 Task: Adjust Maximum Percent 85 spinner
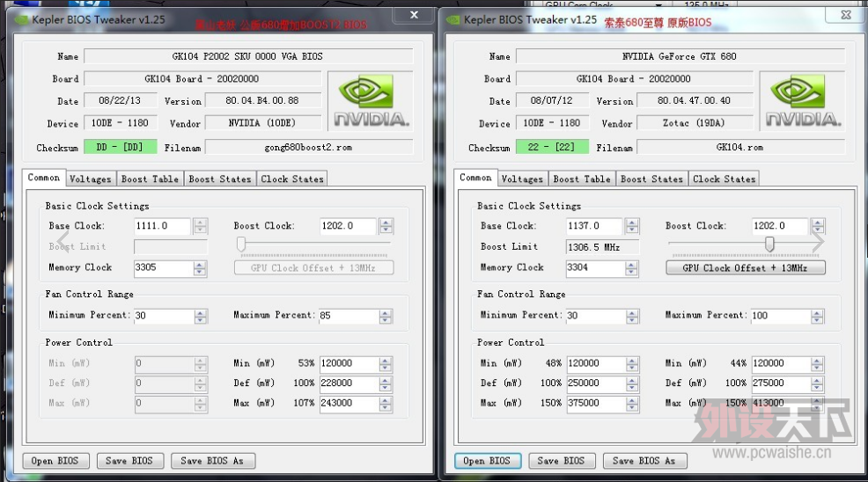(x=386, y=316)
